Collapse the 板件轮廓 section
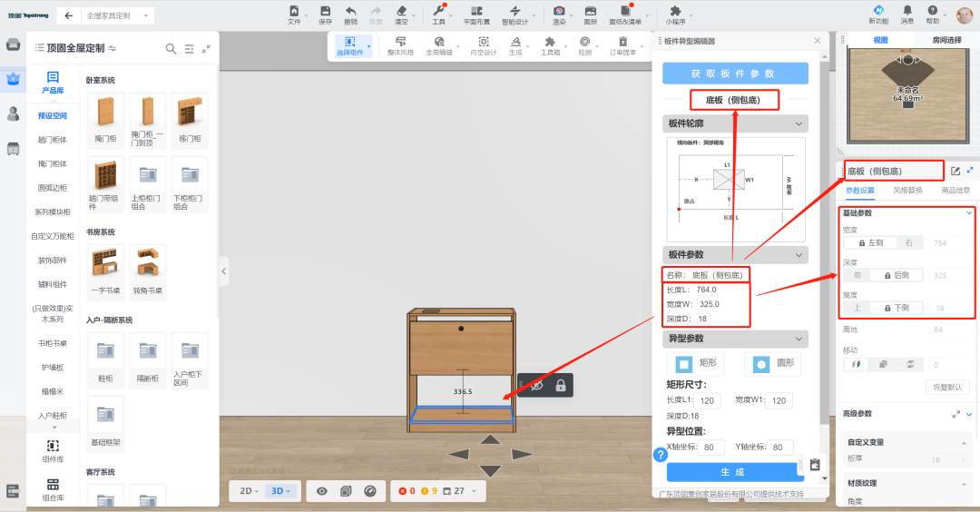This screenshot has height=512, width=980. (799, 123)
